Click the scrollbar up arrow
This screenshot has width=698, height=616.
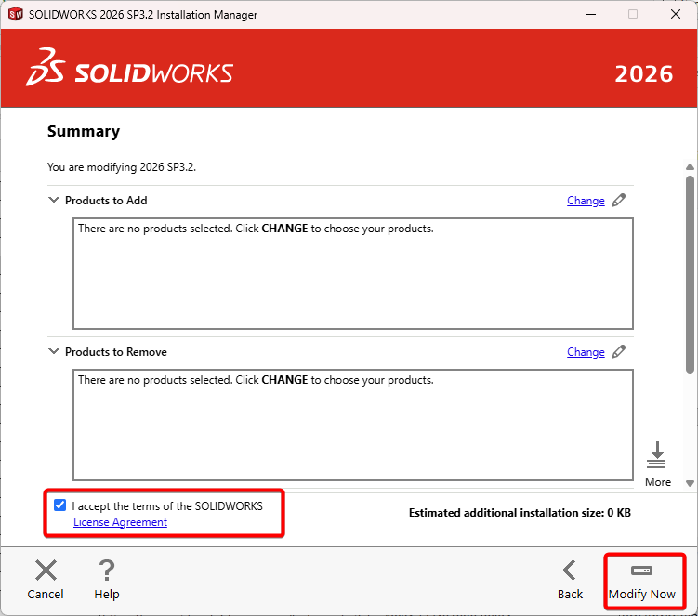click(690, 167)
